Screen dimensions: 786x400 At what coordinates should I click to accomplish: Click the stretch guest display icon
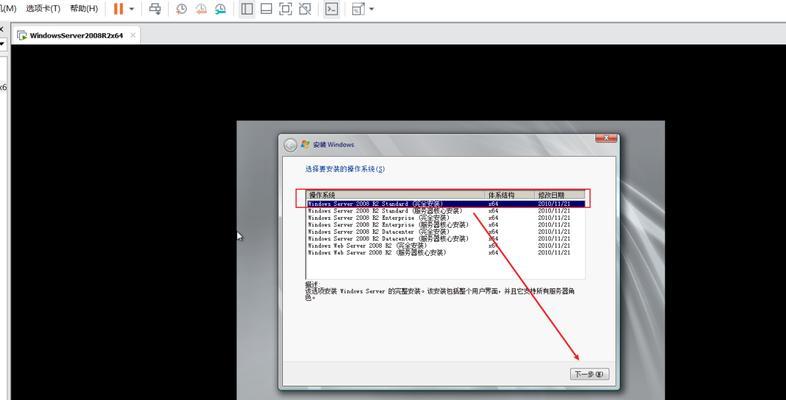click(x=358, y=9)
